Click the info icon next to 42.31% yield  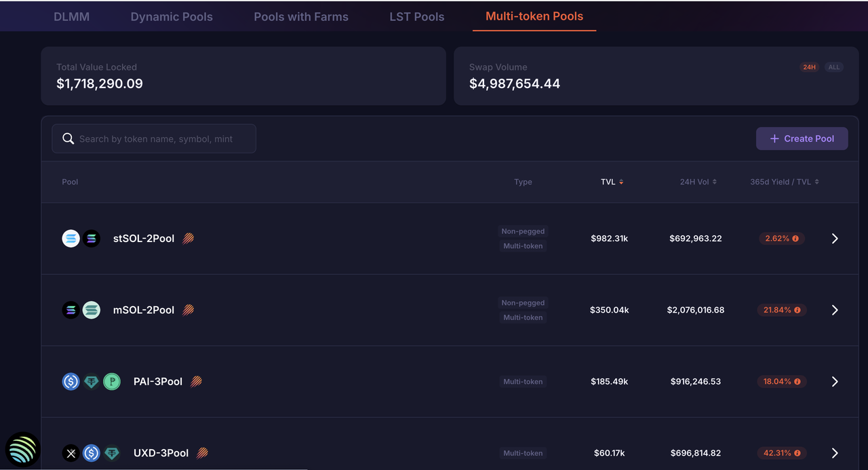pyautogui.click(x=797, y=453)
